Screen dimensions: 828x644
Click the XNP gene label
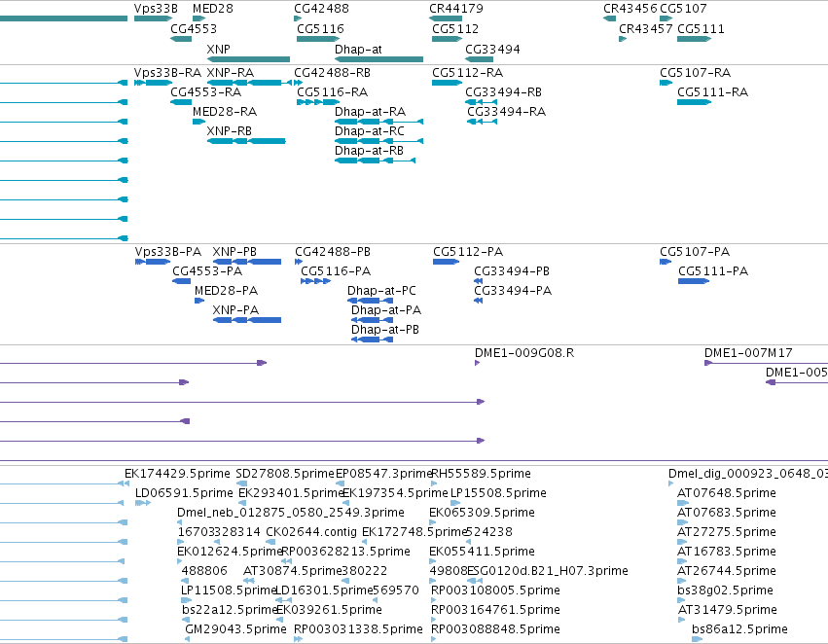(x=219, y=49)
